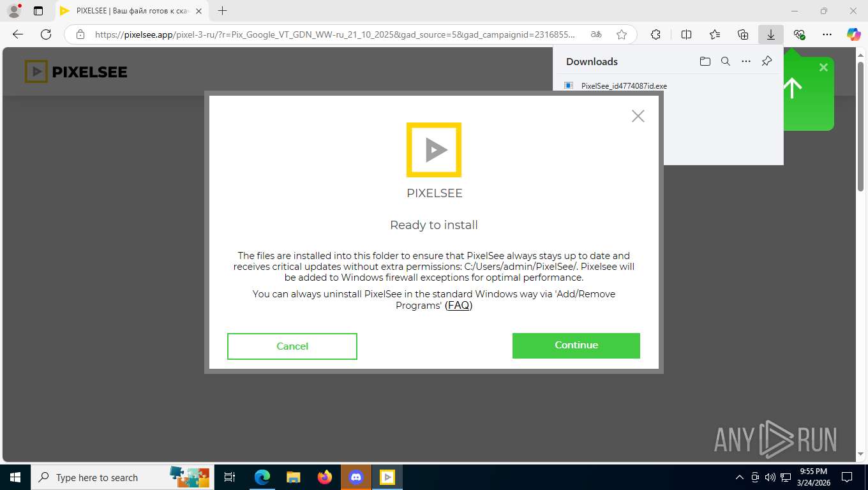Search downloads with the magnifier icon
Viewport: 868px width, 490px height.
pyautogui.click(x=725, y=61)
